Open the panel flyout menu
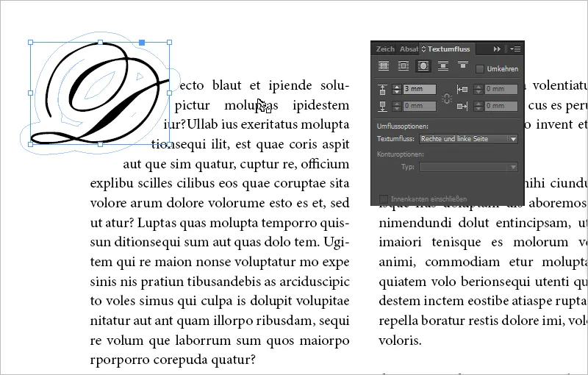 tap(515, 49)
